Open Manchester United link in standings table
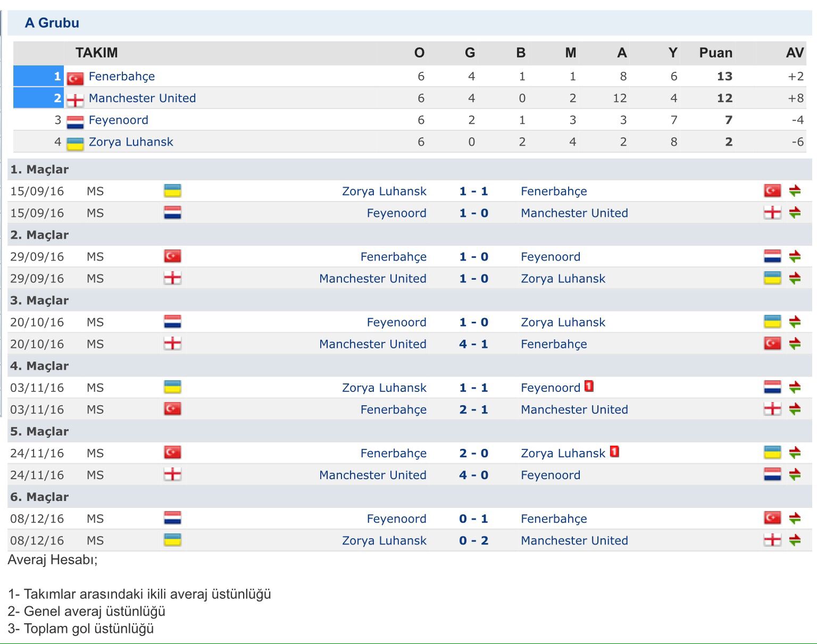This screenshot has width=817, height=644. (x=142, y=98)
